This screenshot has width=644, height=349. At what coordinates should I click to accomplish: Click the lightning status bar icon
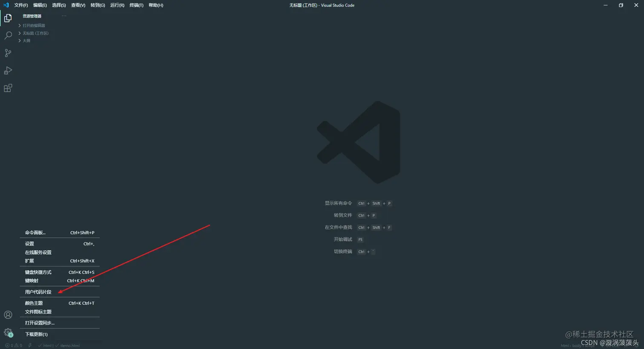pos(30,346)
